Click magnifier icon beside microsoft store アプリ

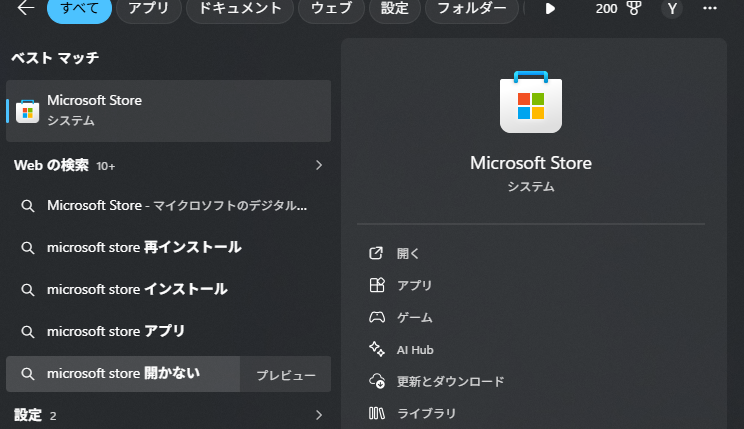[x=28, y=332]
